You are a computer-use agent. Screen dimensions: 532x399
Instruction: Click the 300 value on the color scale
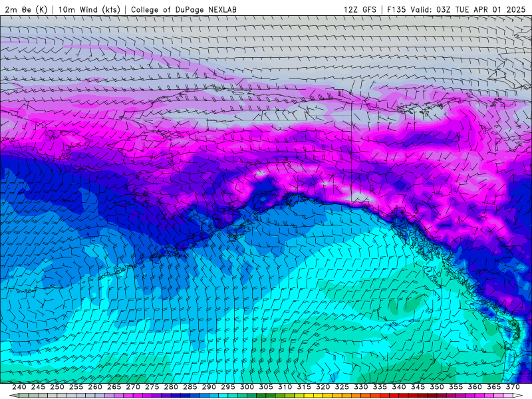coord(247,387)
